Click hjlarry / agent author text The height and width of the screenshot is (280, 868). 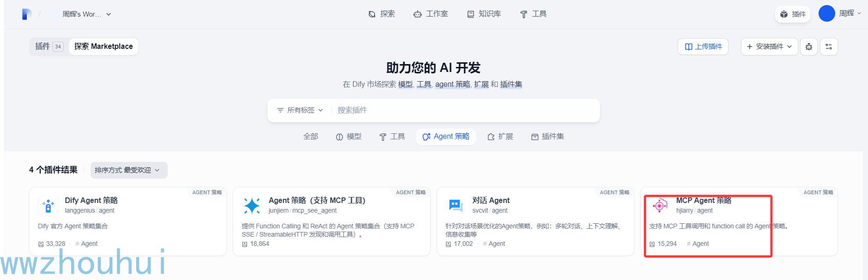694,210
